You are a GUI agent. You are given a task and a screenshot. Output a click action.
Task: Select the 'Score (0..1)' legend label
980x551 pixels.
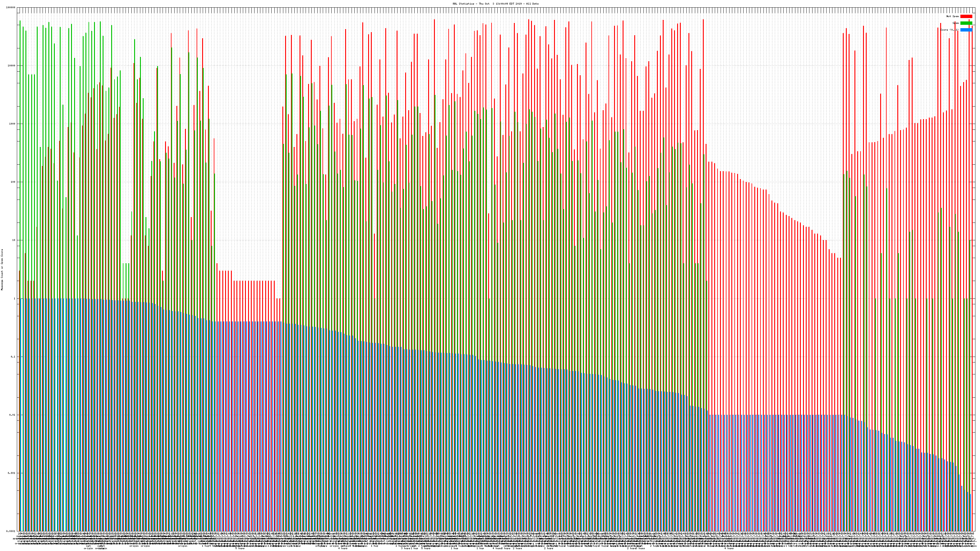pos(949,30)
